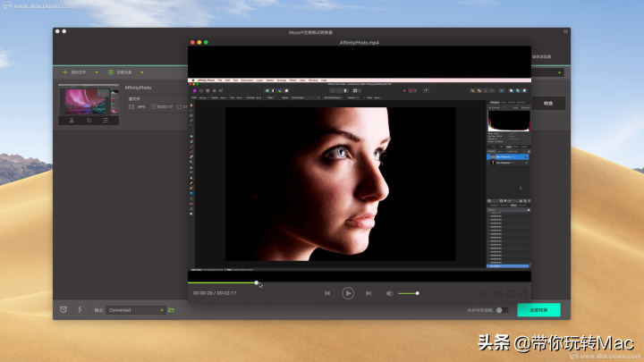Select the AffinityPhoto video thumbnail in file list
The image size is (644, 362).
coord(89,100)
